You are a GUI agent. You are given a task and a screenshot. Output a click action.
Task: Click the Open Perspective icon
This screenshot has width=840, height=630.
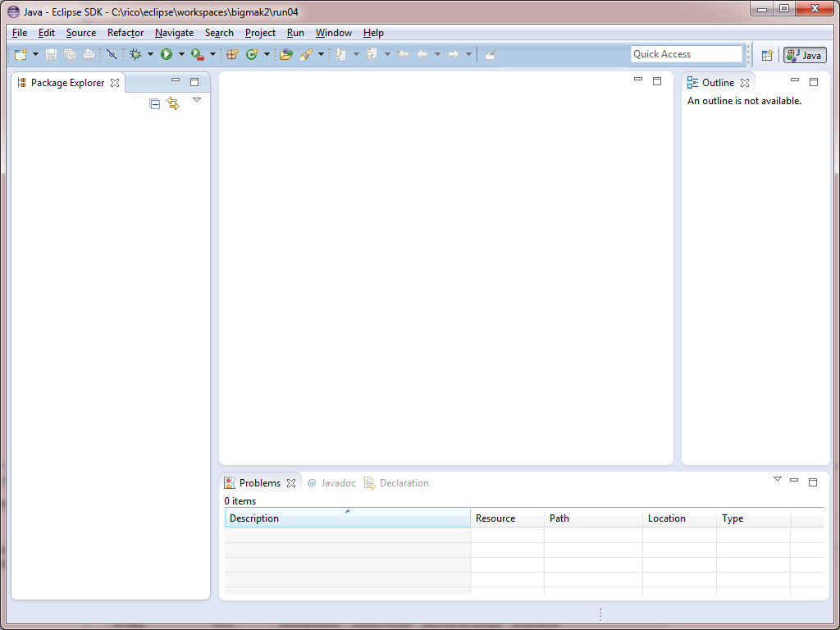point(767,55)
